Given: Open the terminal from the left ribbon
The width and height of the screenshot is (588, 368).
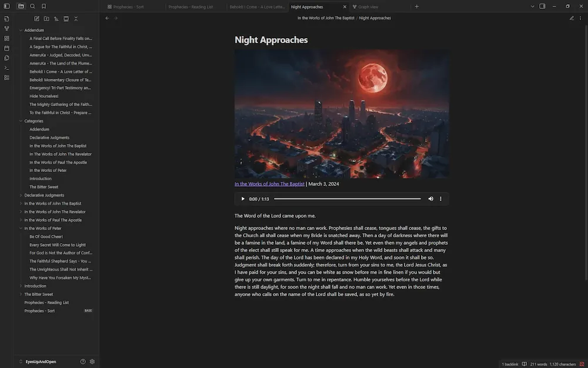Looking at the screenshot, I should (x=6, y=67).
